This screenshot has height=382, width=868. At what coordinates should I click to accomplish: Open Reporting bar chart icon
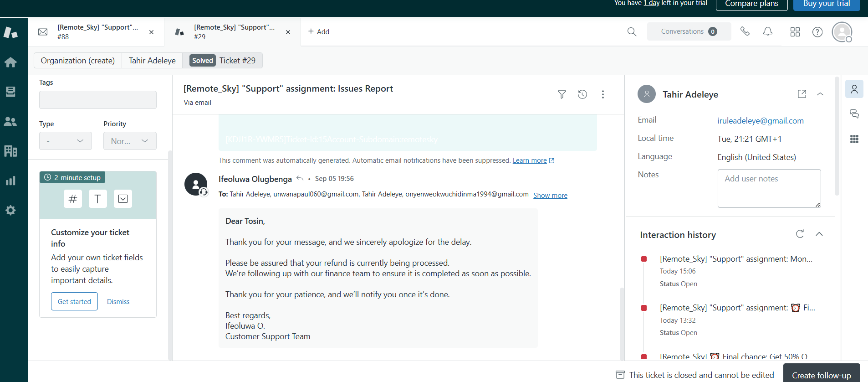click(10, 181)
